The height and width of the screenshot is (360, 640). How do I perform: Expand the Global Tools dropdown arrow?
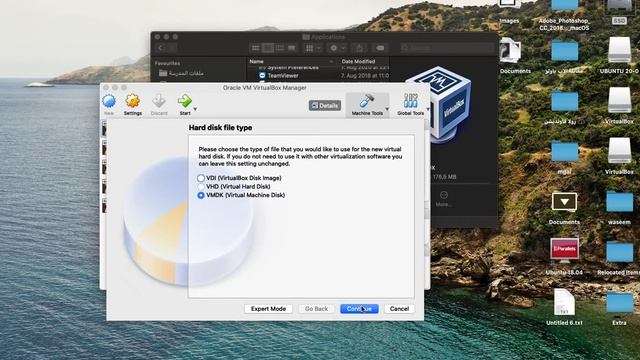(427, 109)
